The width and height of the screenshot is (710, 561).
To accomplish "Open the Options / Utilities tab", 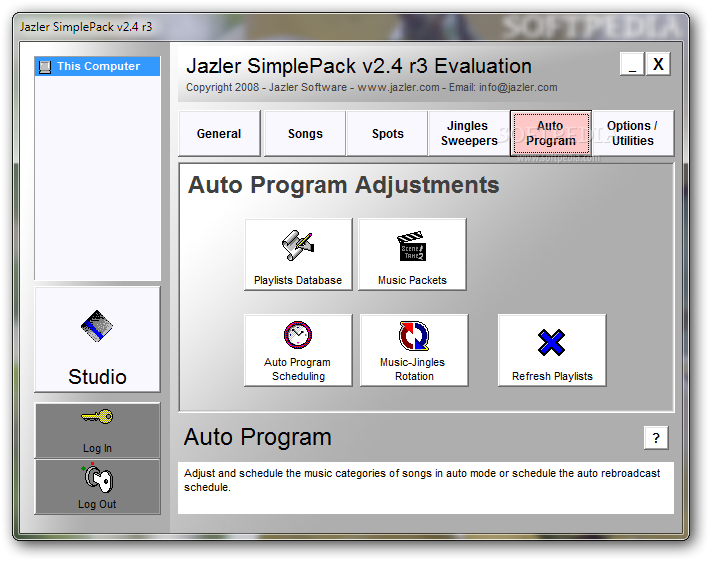I will (x=633, y=134).
